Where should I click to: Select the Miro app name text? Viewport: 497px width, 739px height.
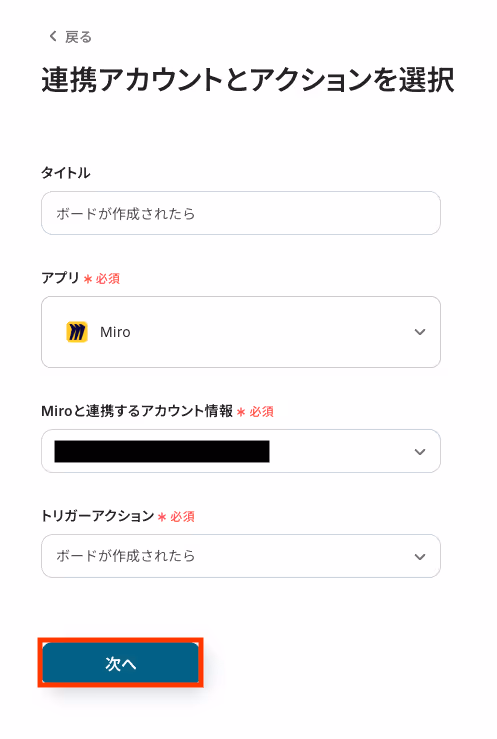pos(115,332)
